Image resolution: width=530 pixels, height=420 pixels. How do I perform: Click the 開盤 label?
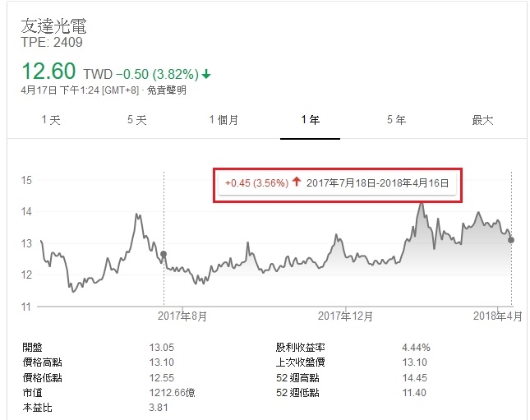point(32,348)
